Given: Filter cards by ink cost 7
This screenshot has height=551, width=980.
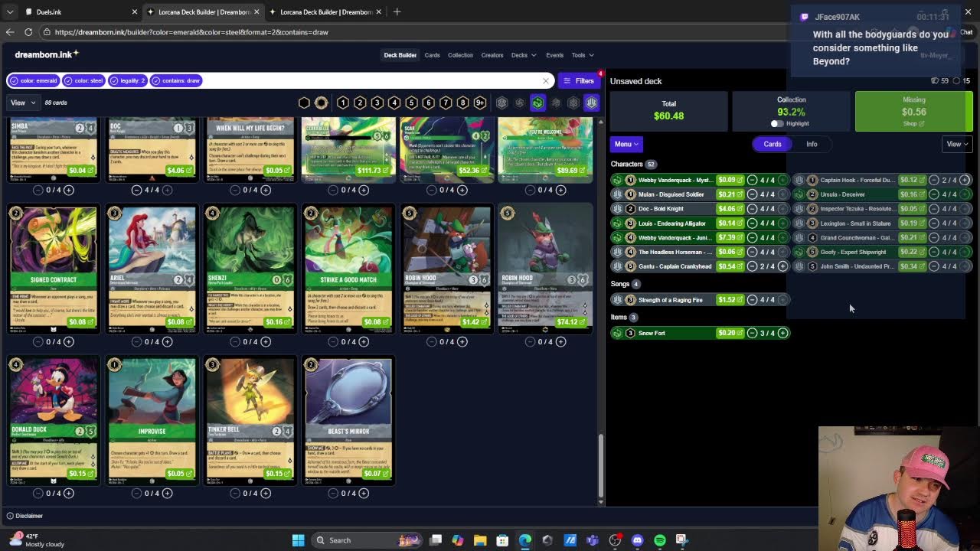Looking at the screenshot, I should point(446,103).
